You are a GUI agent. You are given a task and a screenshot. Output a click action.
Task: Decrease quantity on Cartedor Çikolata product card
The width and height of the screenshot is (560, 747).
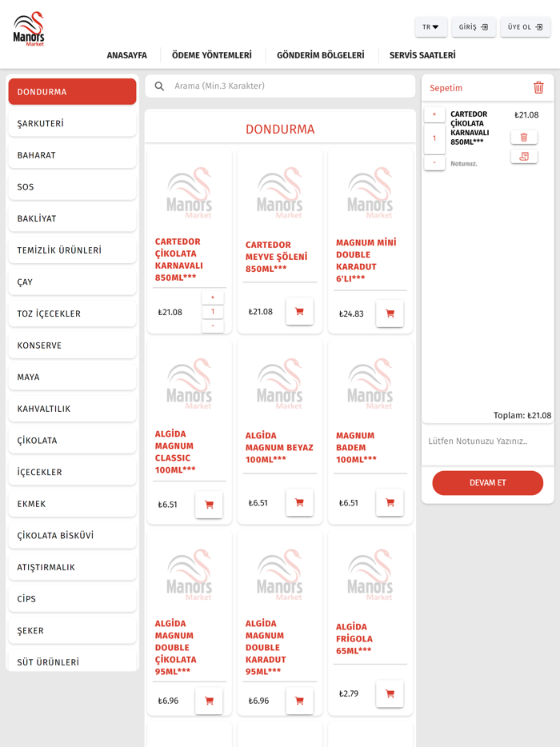pos(213,326)
